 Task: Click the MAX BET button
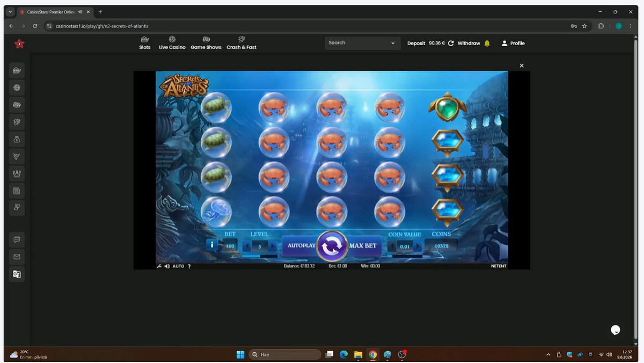pyautogui.click(x=363, y=245)
